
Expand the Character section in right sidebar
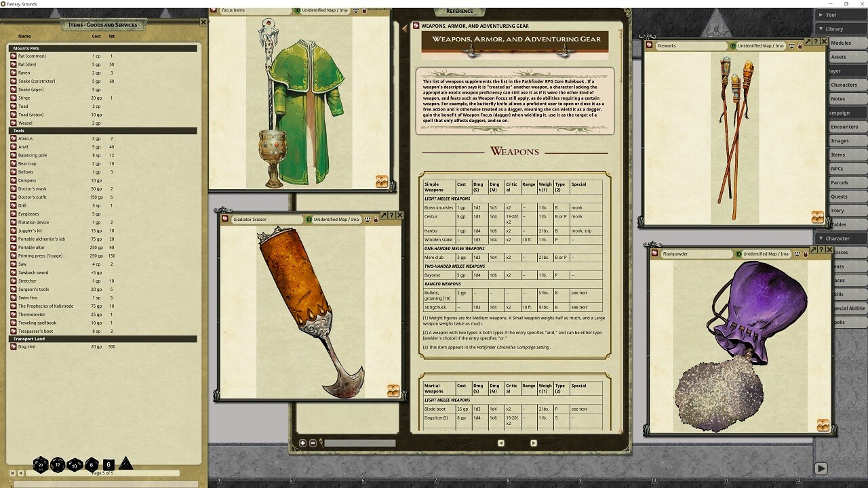pos(840,238)
